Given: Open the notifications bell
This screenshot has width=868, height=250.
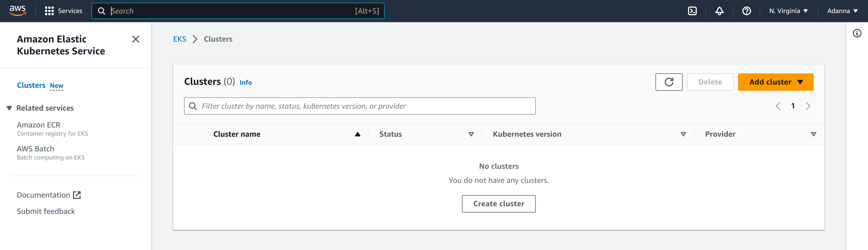Looking at the screenshot, I should (x=720, y=11).
